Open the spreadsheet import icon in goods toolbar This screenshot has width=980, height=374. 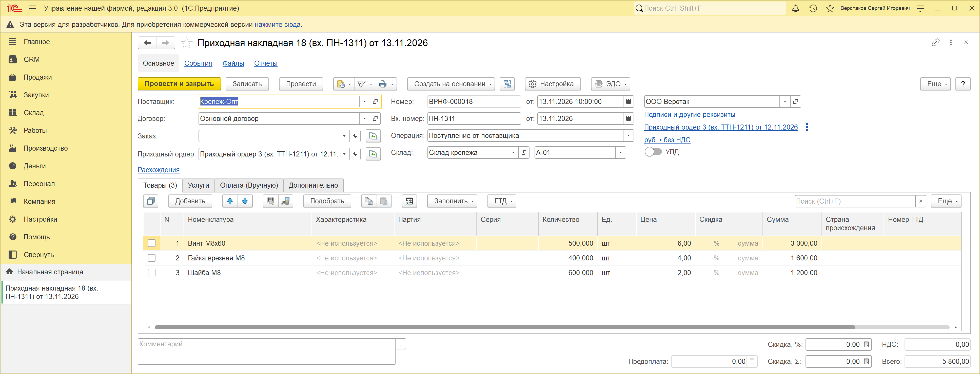point(409,201)
